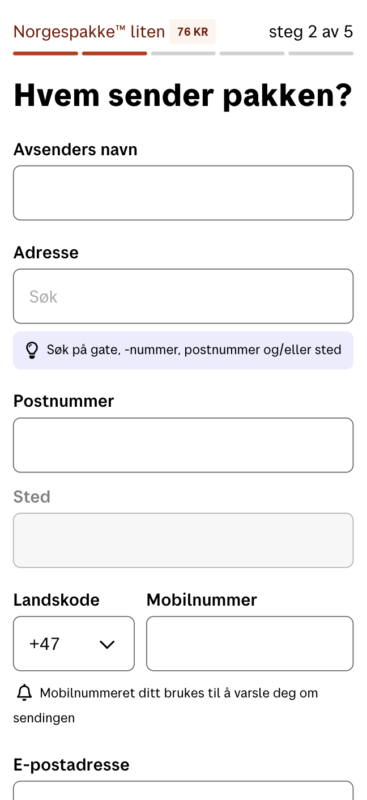Click the first progress step bar
This screenshot has height=800, width=367.
pyautogui.click(x=45, y=53)
